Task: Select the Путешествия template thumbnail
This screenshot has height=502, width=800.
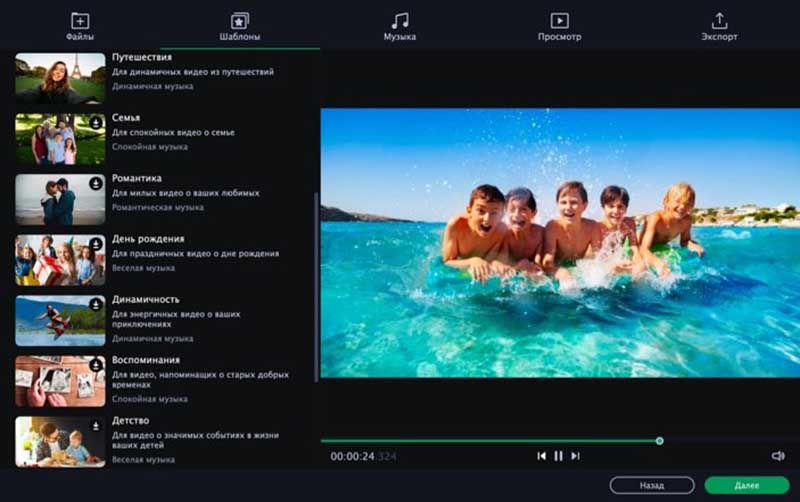Action: pyautogui.click(x=60, y=78)
